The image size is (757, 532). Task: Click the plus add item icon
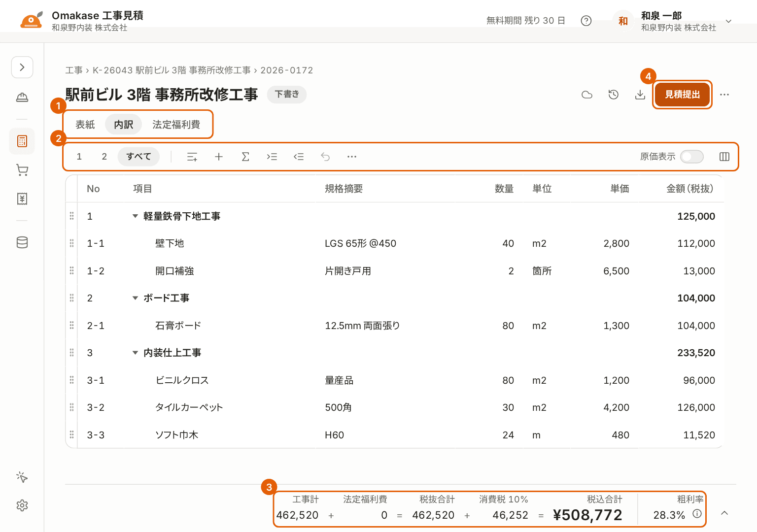click(x=219, y=157)
